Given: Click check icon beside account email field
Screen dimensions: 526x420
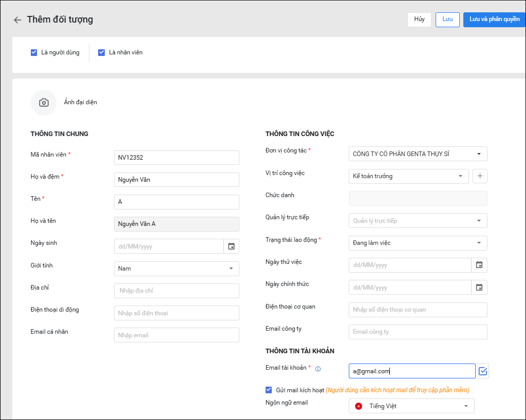Looking at the screenshot, I should click(x=482, y=371).
